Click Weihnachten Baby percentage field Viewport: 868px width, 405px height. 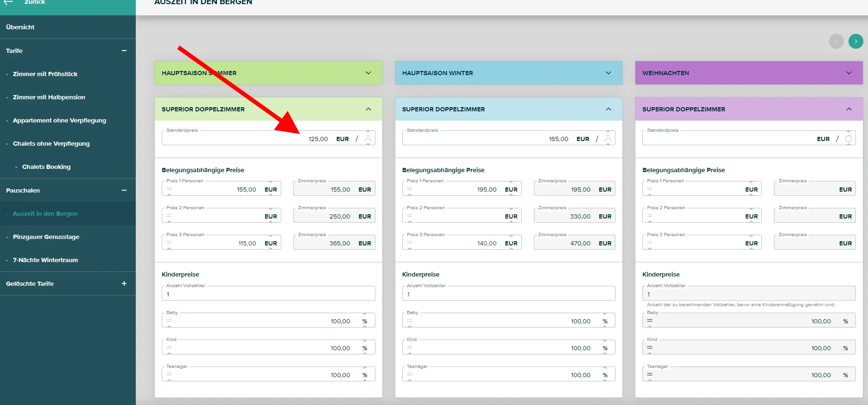(x=749, y=321)
